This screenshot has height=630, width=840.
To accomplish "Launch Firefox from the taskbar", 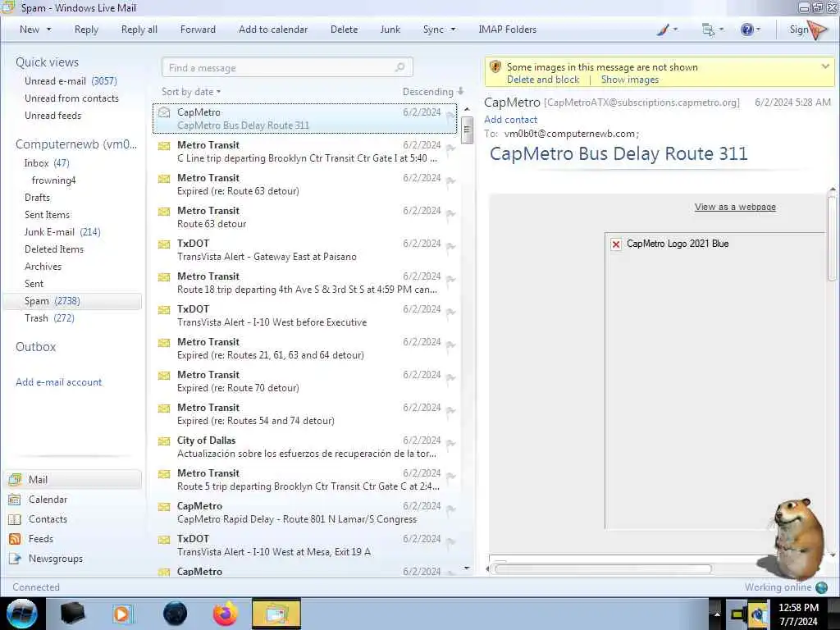I will [226, 614].
